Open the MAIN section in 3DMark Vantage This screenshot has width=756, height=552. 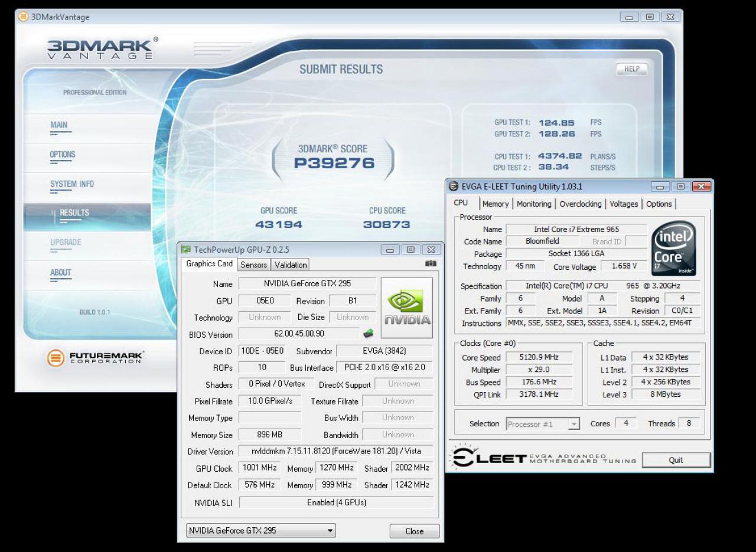pyautogui.click(x=59, y=125)
